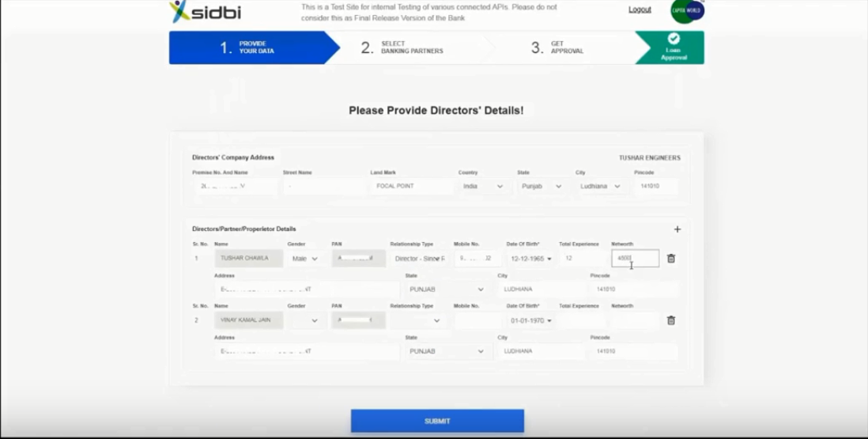The image size is (868, 439).
Task: Open the Capita World profile avatar
Action: click(x=688, y=10)
